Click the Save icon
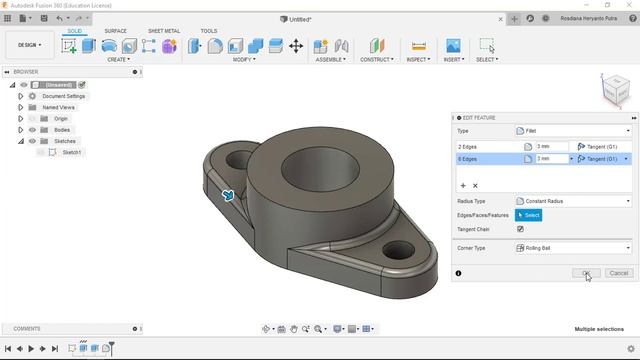This screenshot has width=640, height=360. [x=44, y=18]
